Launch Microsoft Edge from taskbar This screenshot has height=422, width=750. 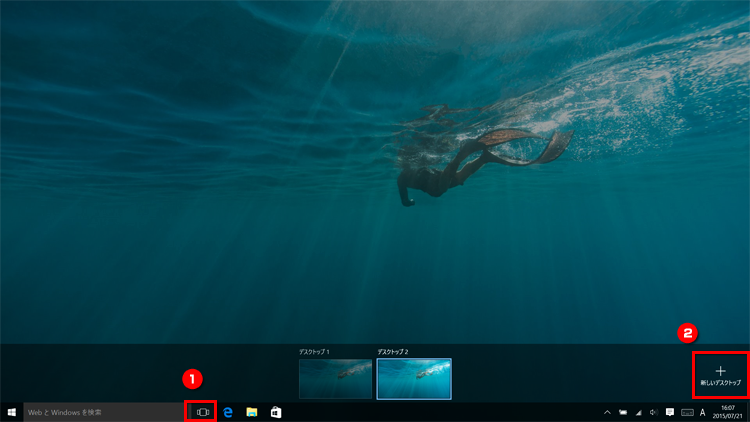point(228,412)
